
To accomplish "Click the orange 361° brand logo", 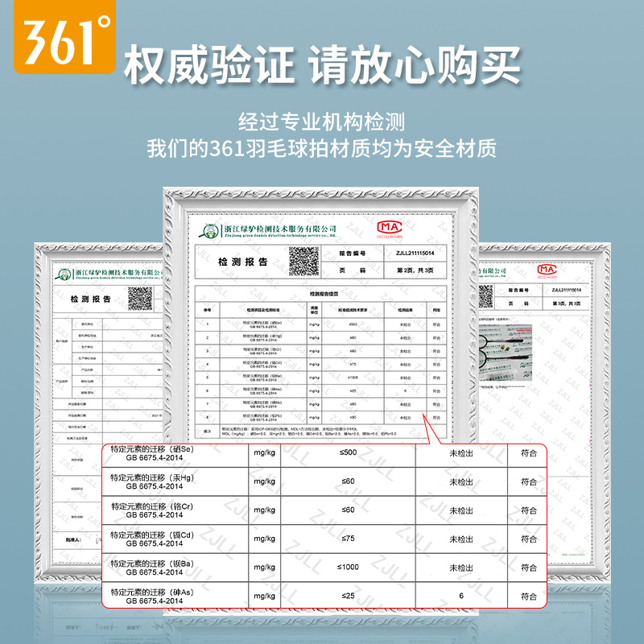I will 64,37.
